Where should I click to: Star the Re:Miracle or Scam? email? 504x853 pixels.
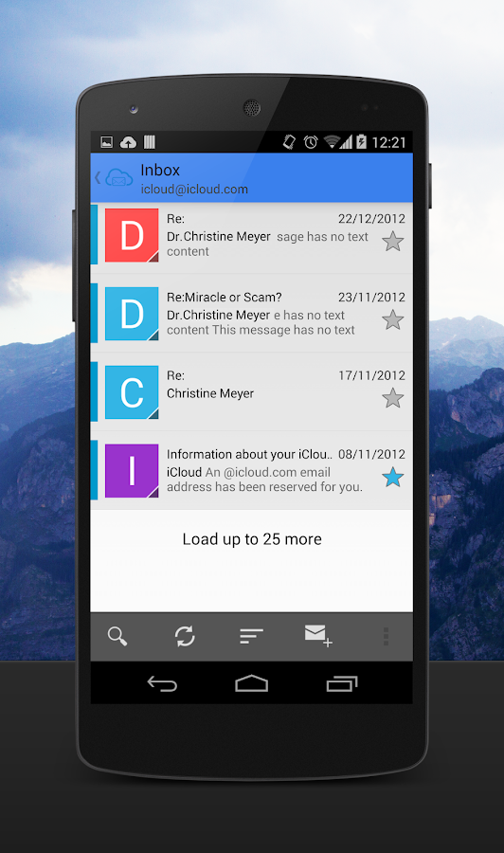392,320
